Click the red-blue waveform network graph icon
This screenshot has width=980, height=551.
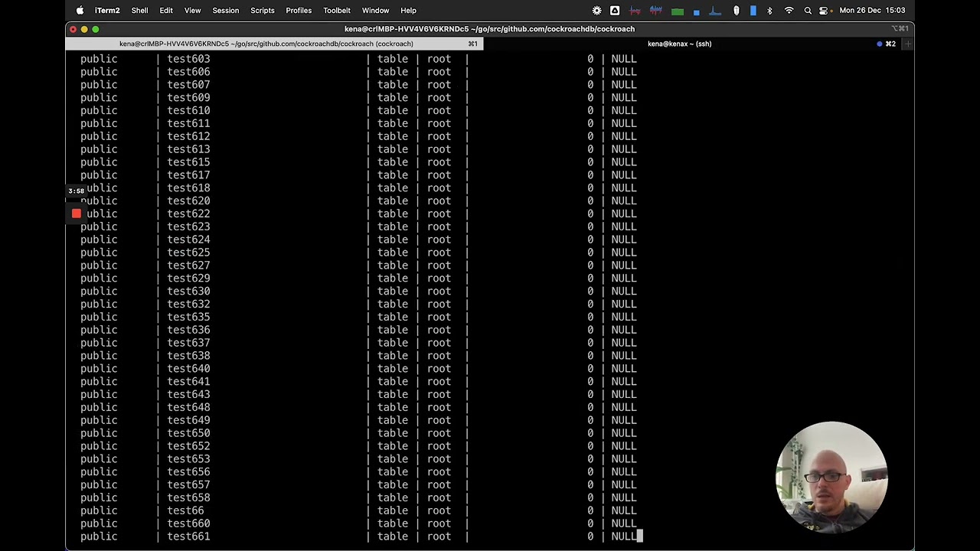pos(655,11)
